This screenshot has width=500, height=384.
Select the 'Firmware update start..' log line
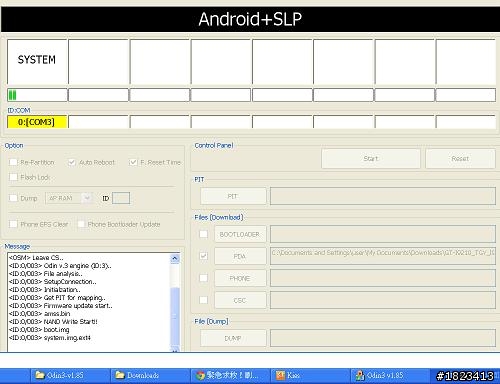[x=61, y=306]
